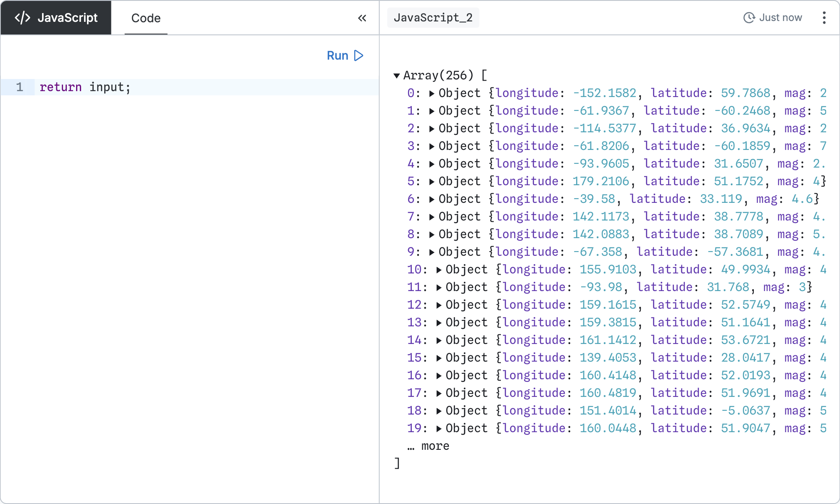The image size is (840, 504).
Task: Toggle open the Object at index 16
Action: tap(440, 375)
